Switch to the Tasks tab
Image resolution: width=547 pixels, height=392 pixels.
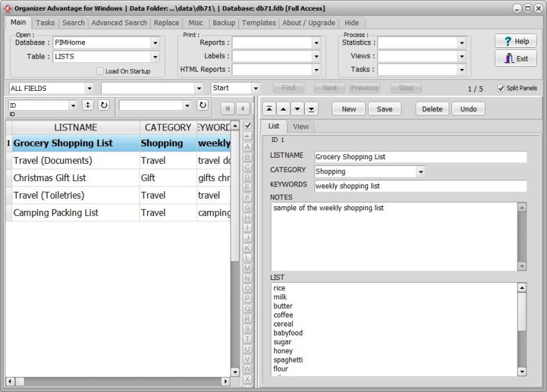45,23
